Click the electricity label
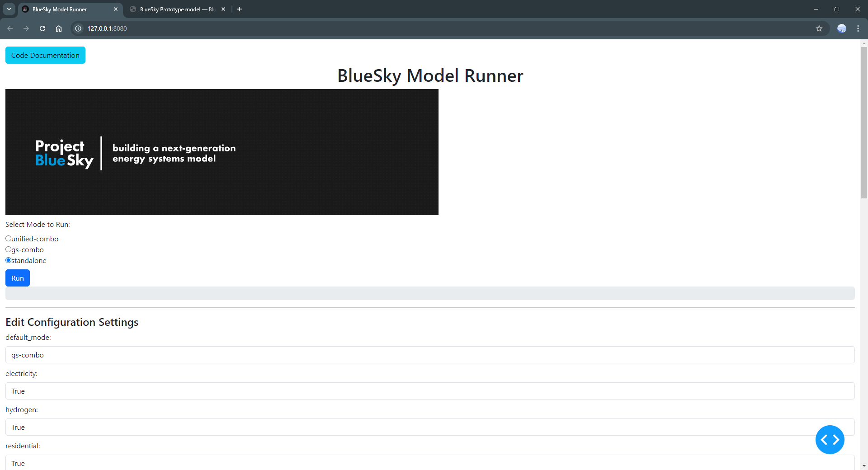 pyautogui.click(x=21, y=373)
